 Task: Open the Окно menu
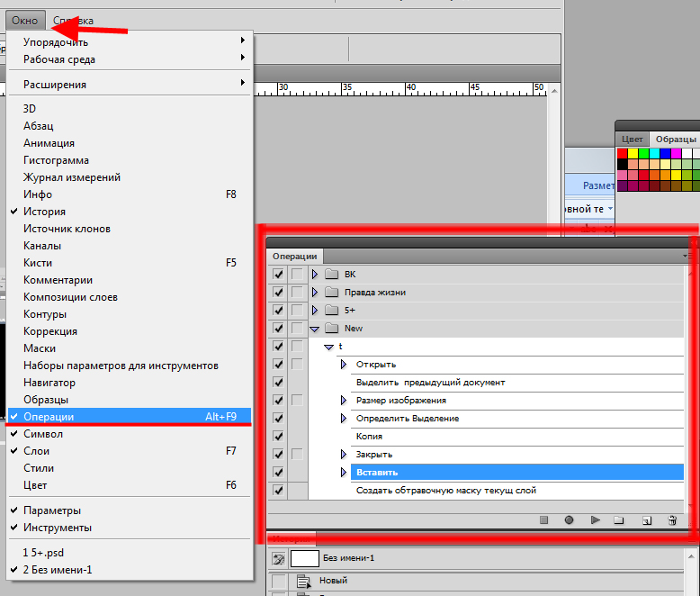24,20
